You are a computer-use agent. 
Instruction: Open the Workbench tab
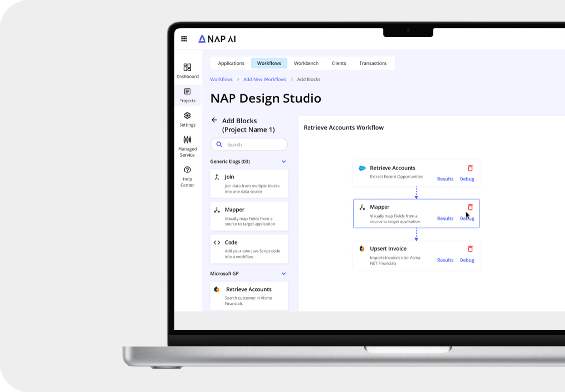point(306,63)
